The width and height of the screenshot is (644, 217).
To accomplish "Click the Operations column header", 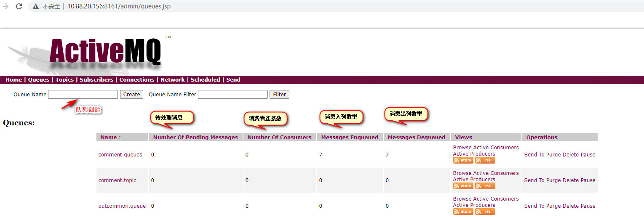I will point(542,138).
